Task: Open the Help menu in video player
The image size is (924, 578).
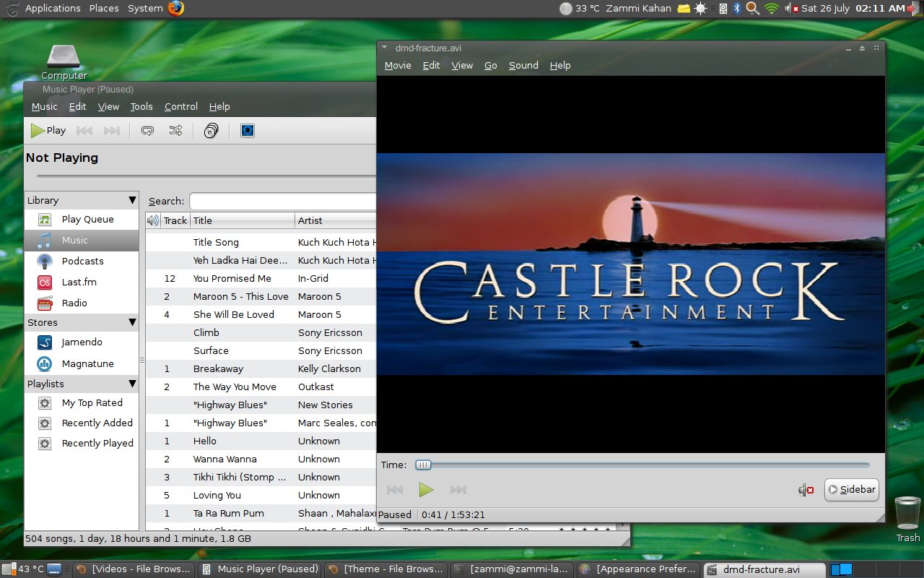Action: click(560, 65)
